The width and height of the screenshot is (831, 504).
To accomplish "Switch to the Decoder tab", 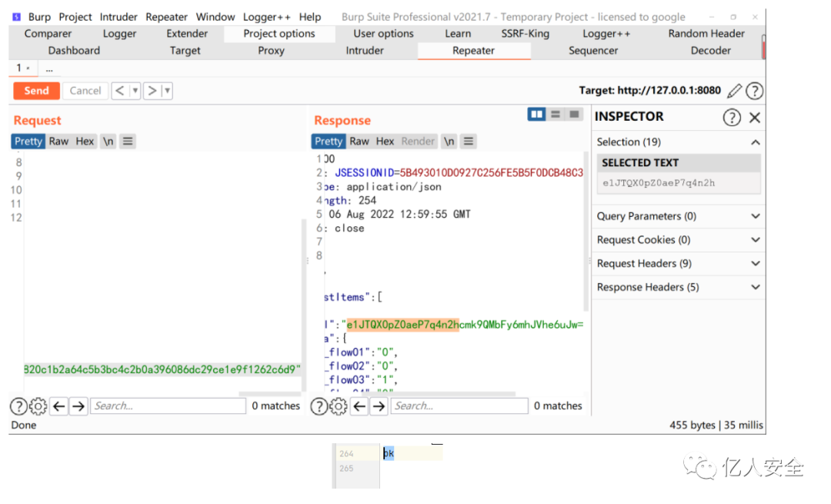I will point(711,51).
